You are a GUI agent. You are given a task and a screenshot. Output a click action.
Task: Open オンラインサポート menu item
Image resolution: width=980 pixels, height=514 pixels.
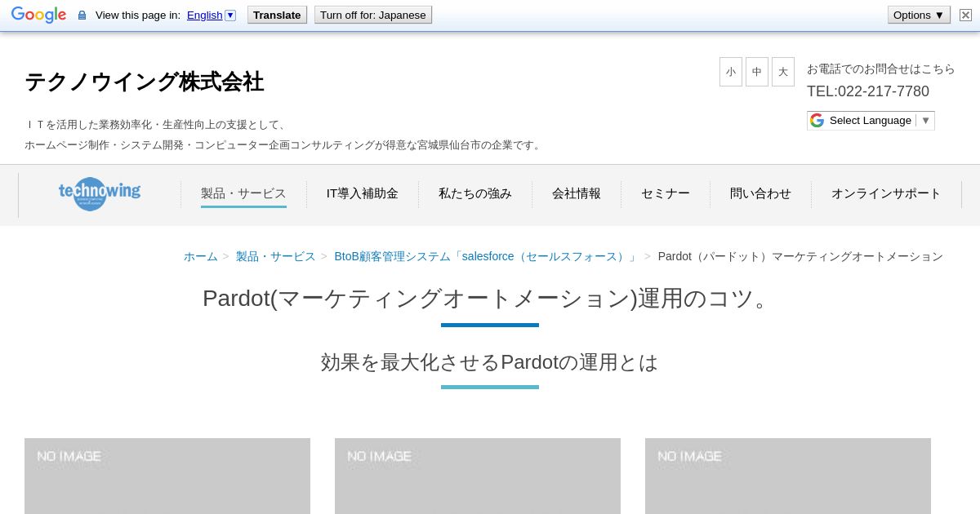click(x=886, y=193)
